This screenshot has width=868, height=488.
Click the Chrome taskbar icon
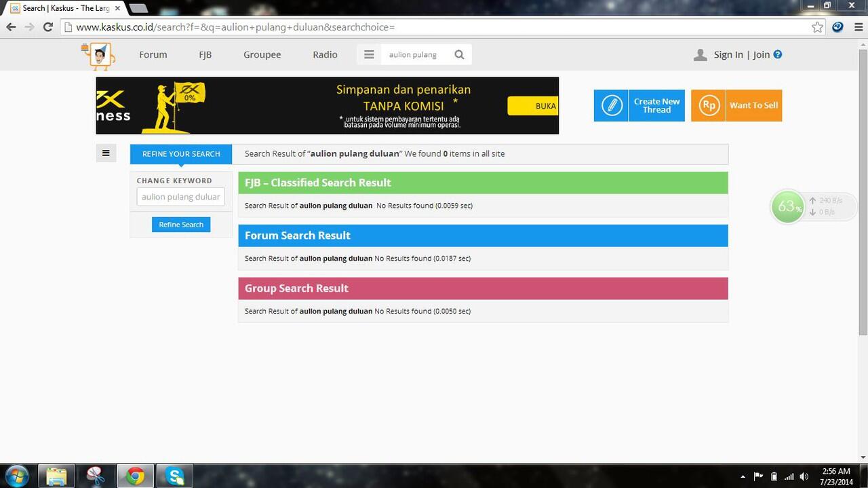136,476
